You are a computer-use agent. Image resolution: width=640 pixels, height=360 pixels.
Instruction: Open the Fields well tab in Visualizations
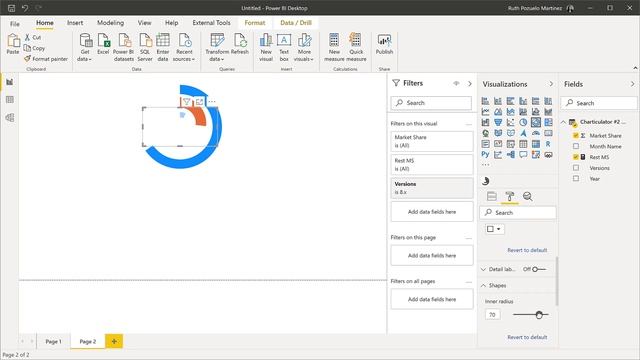pos(492,196)
